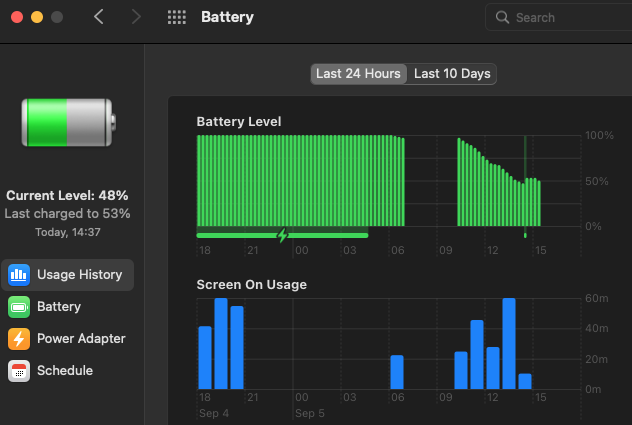Go forward with the right chevron
The height and width of the screenshot is (425, 632).
(136, 17)
